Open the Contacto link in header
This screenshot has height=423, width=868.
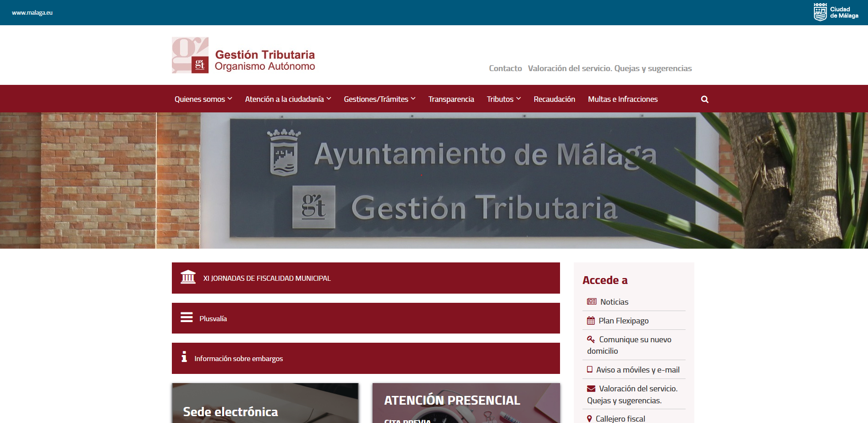[x=505, y=68]
